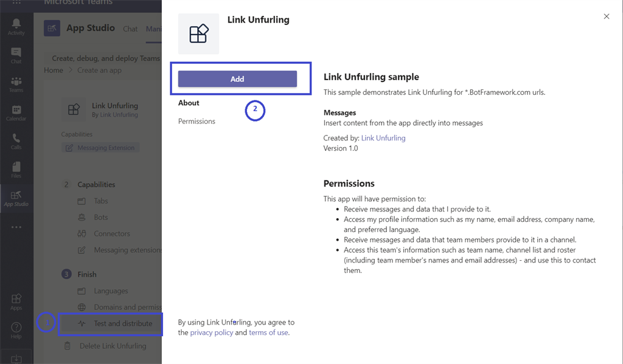Viewport: 623px width, 364px height.
Task: Expand more options via the sidebar ellipsis
Action: point(16,227)
